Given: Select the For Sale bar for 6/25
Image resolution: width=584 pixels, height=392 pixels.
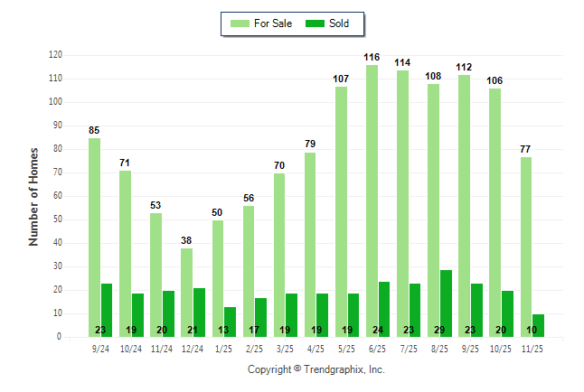Looking at the screenshot, I should pos(372,201).
